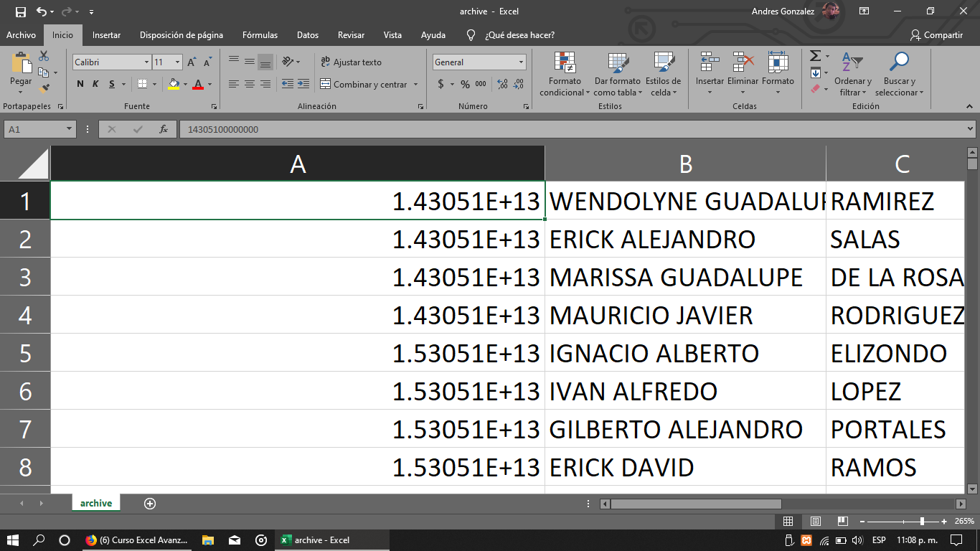Click the red font color swatch

[x=198, y=84]
